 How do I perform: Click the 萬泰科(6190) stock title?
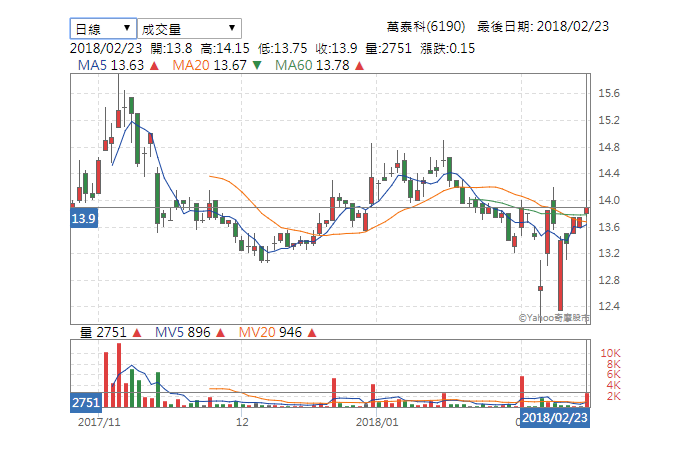coord(426,27)
